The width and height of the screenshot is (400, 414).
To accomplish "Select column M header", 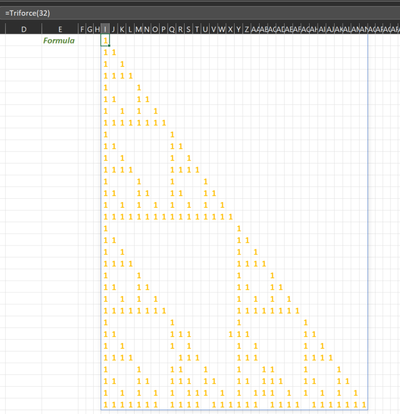I will (138, 29).
